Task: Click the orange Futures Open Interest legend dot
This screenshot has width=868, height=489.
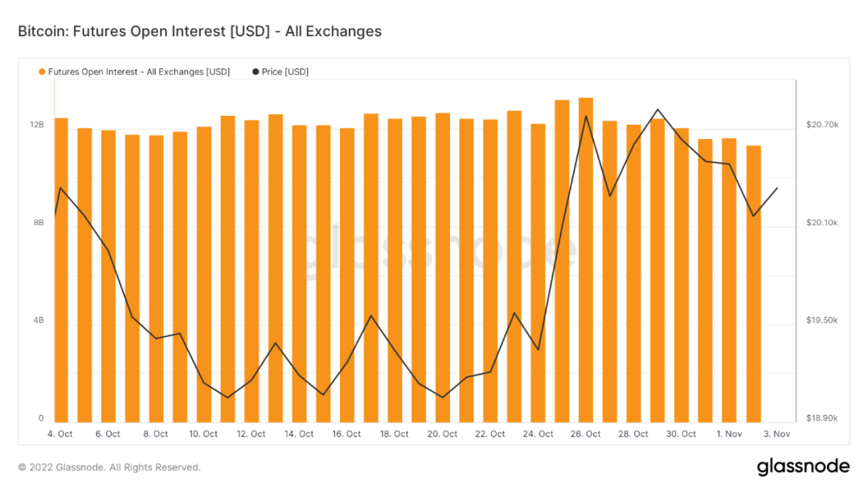Action: pyautogui.click(x=42, y=72)
